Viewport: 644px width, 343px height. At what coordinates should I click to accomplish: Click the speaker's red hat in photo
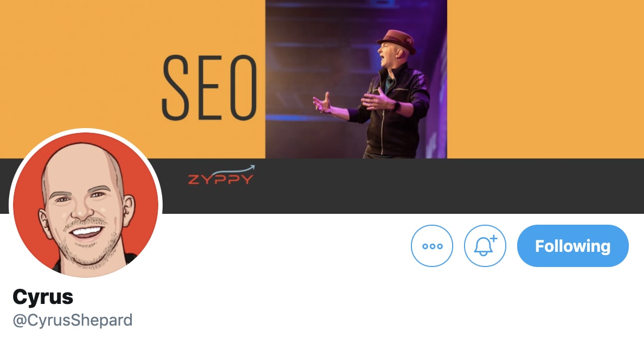click(x=397, y=41)
